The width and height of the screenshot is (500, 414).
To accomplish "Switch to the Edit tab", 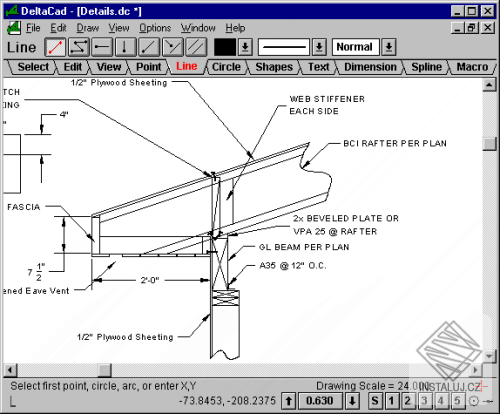I will tap(72, 67).
